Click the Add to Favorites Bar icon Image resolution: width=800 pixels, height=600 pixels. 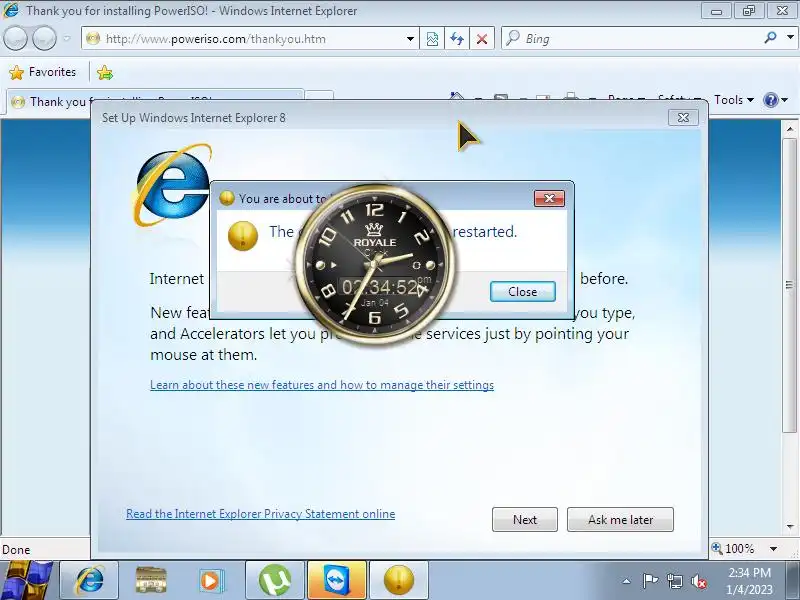[105, 73]
